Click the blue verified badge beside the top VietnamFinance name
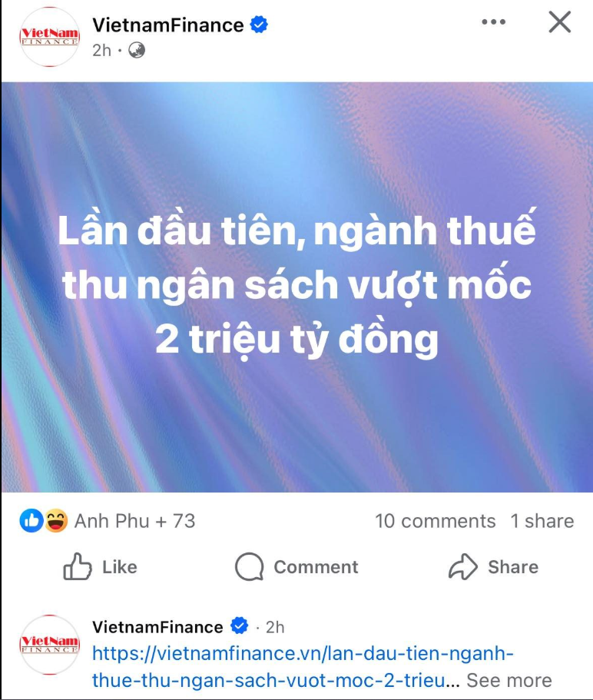Screen dimensions: 593x700 [x=259, y=25]
